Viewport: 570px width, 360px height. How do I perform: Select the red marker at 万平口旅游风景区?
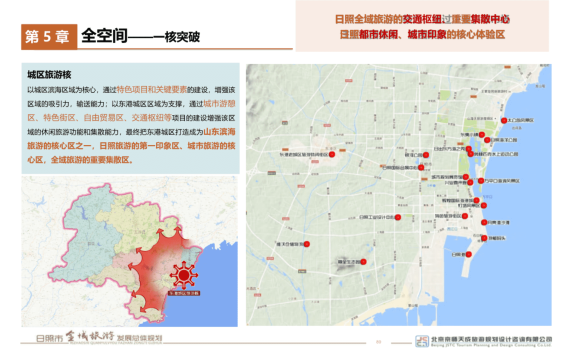pos(481,181)
